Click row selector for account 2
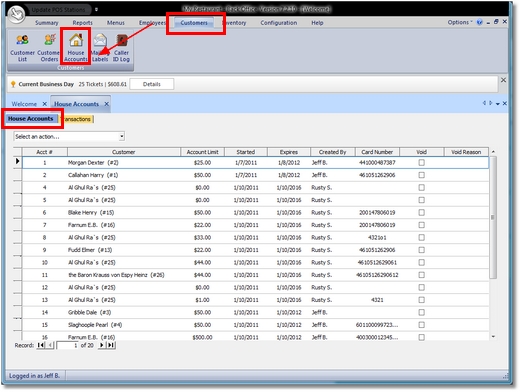The width and height of the screenshot is (520, 392). click(17, 175)
